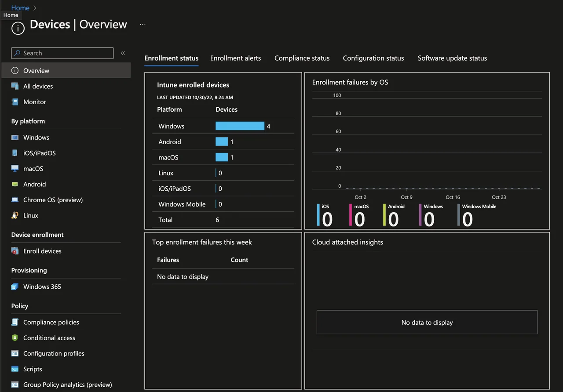
Task: Click the Windows 365 icon
Action: tap(15, 287)
